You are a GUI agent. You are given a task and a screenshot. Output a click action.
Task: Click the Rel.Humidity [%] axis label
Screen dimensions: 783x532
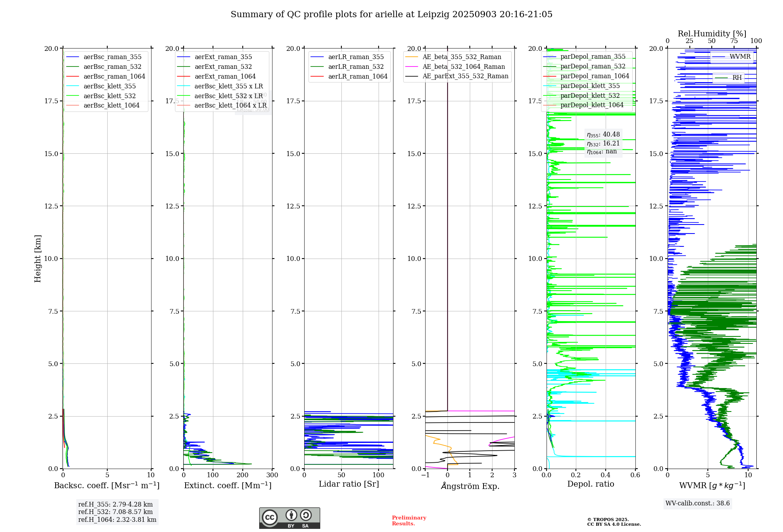[x=712, y=34]
